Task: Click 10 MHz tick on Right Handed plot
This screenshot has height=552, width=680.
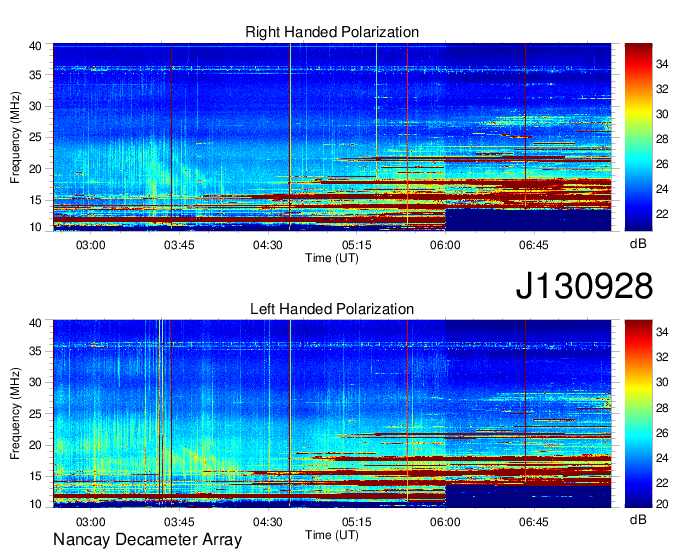Action: pyautogui.click(x=36, y=227)
